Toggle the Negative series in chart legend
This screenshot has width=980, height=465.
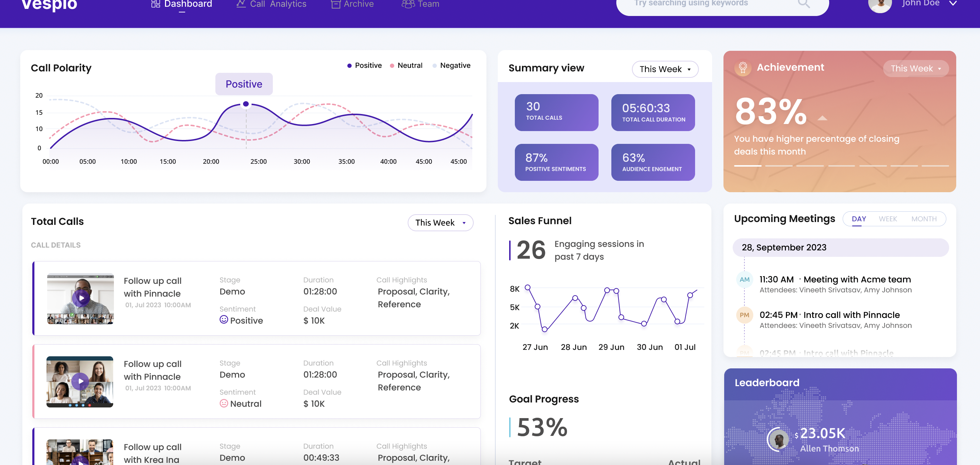click(451, 65)
